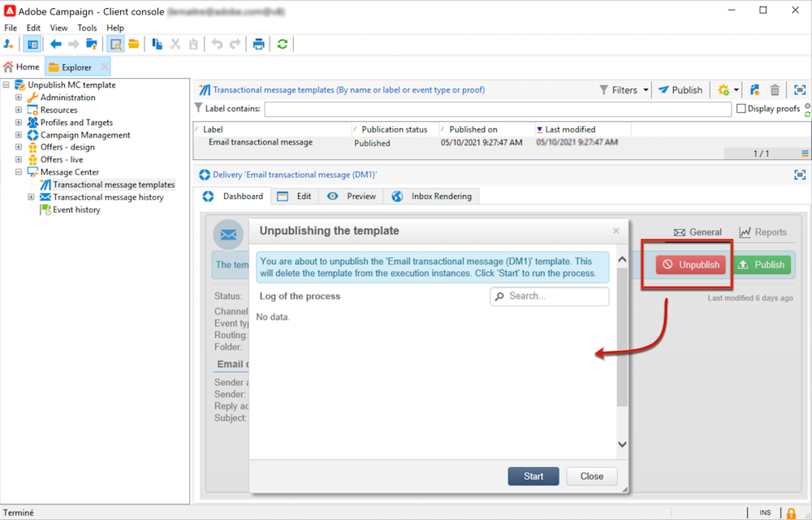Collapse the Unpublish MC template root node

pyautogui.click(x=6, y=84)
